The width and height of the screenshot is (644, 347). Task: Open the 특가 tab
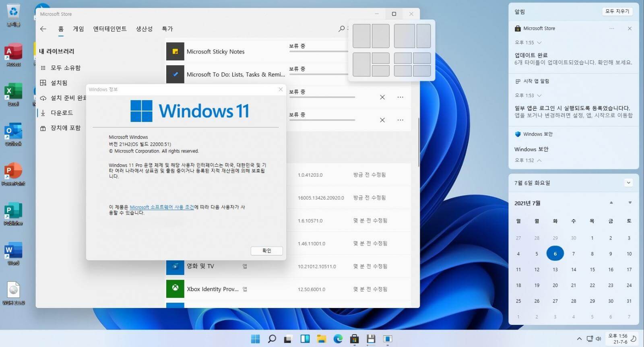167,29
